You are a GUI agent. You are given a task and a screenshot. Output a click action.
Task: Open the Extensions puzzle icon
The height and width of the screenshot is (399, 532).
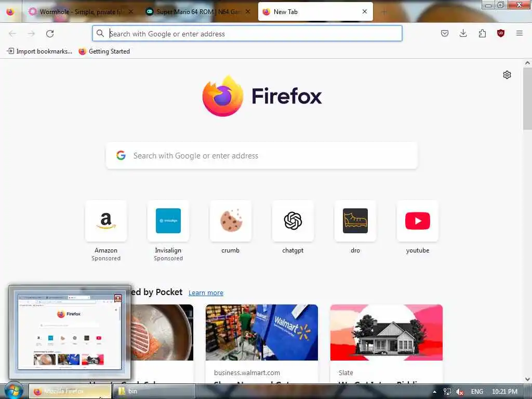482,33
